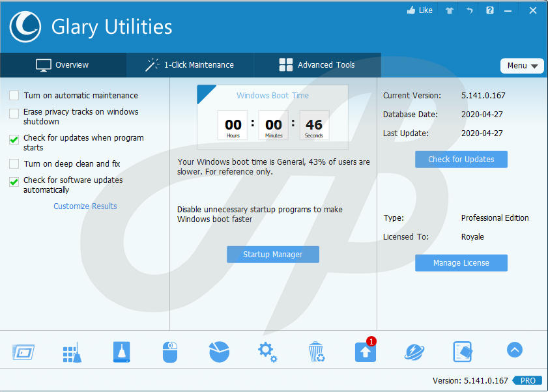Click the PRO badge in the status bar
Image resolution: width=548 pixels, height=392 pixels.
pos(527,380)
